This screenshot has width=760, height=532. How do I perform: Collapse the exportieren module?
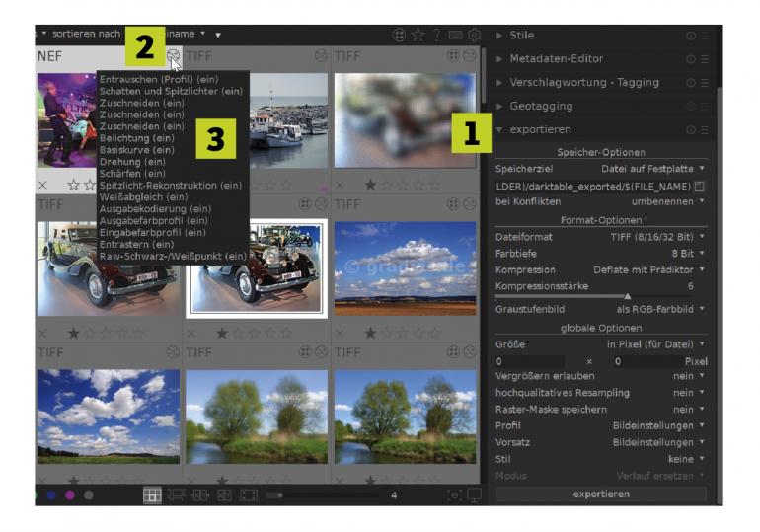[x=499, y=130]
